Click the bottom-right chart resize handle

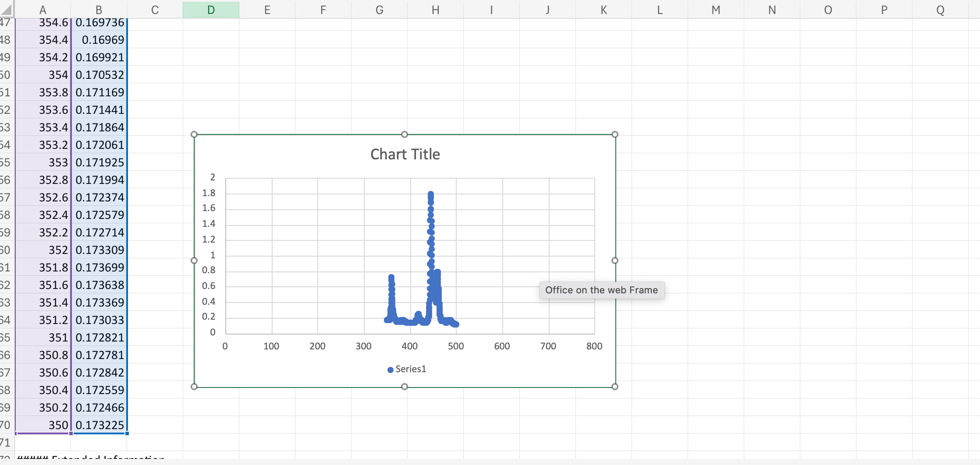(615, 387)
